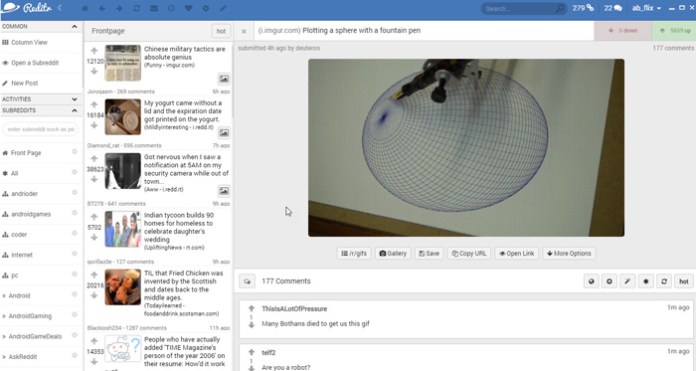Open the image preview icon on yogurt post
Screen dimensions: 696x371
click(x=224, y=133)
